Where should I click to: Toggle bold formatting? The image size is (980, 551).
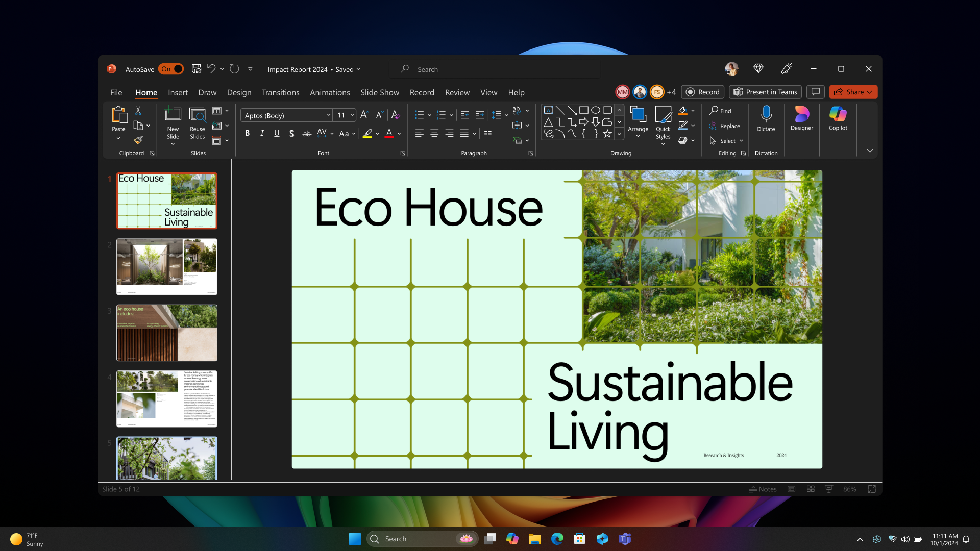(x=247, y=134)
